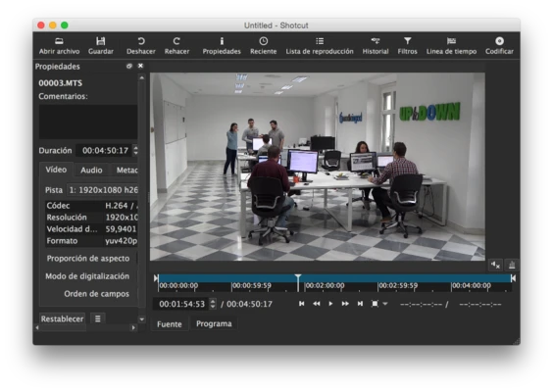Click the properties panel scroll down arrow
This screenshot has width=553, height=392.
point(142,319)
